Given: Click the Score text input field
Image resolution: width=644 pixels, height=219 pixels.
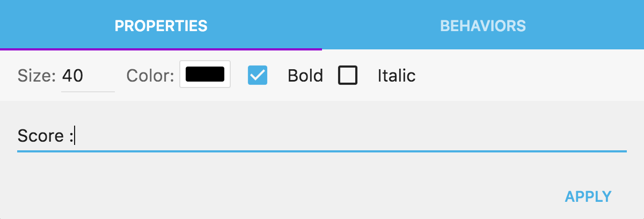Looking at the screenshot, I should point(322,136).
